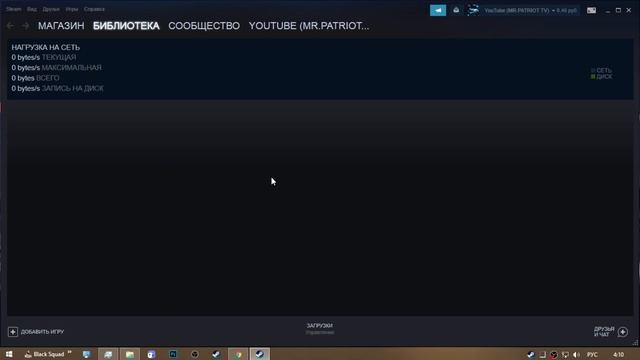Click the taskbar clock showing 4:10
Image resolution: width=640 pixels, height=360 pixels.
tap(618, 355)
